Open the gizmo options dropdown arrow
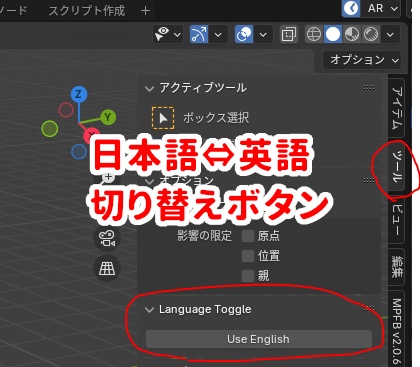This screenshot has width=420, height=367. pyautogui.click(x=218, y=34)
